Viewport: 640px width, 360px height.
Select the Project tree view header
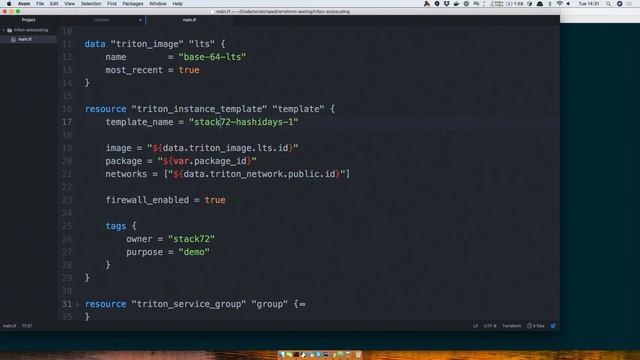click(x=29, y=20)
